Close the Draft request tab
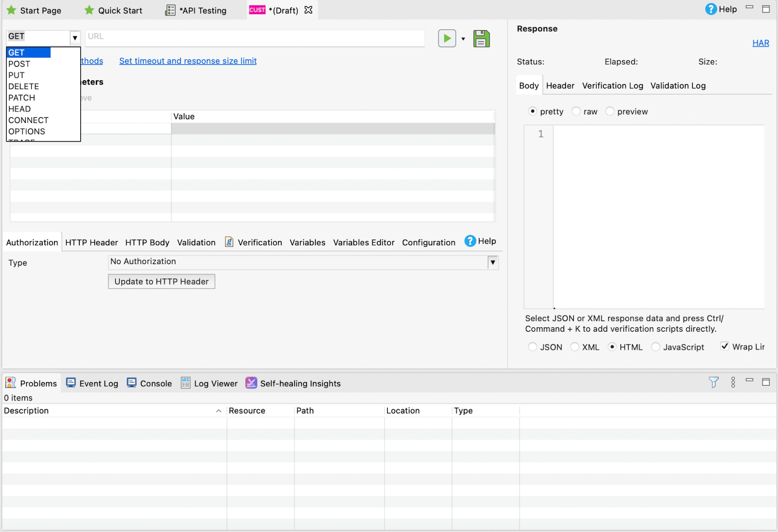778x532 pixels. click(308, 10)
